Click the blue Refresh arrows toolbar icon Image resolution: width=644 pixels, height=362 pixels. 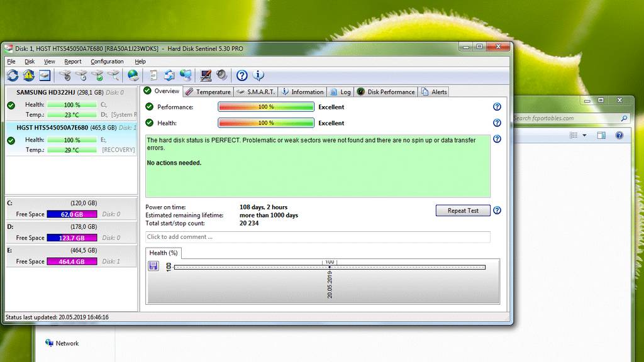coord(13,75)
